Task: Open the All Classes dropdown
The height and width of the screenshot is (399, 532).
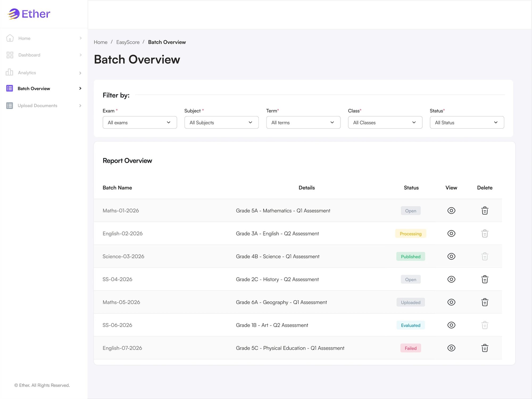Action: coord(385,122)
